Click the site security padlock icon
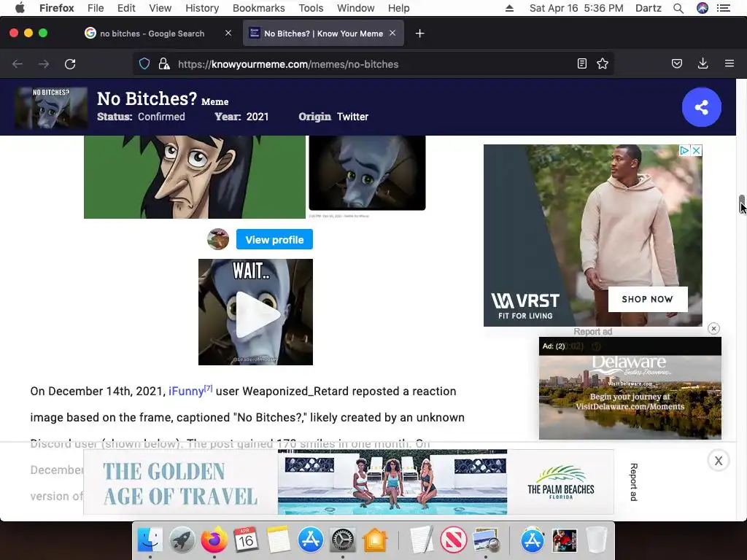The height and width of the screenshot is (560, 747). coord(164,64)
